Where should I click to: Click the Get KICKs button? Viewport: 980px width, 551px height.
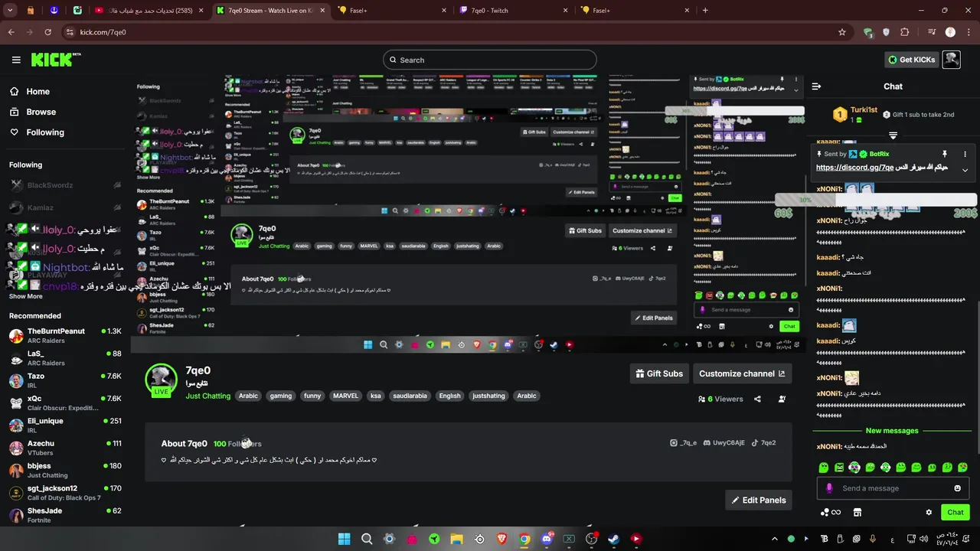tap(911, 60)
